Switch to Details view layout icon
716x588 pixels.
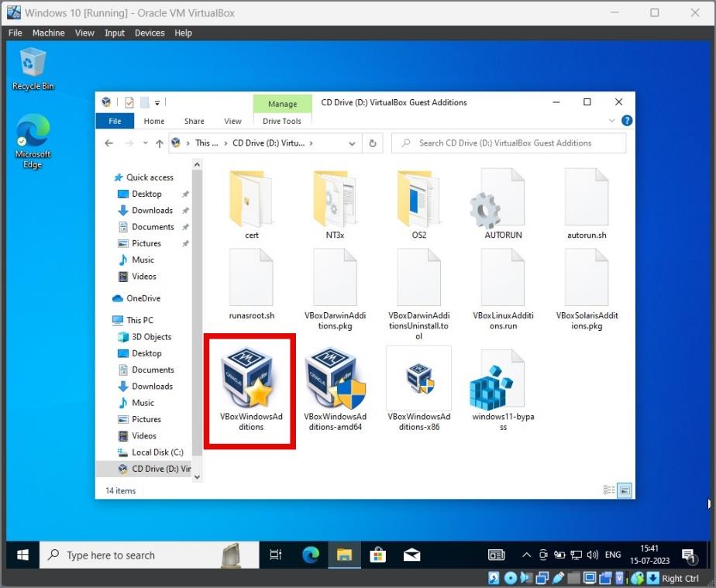pos(609,490)
